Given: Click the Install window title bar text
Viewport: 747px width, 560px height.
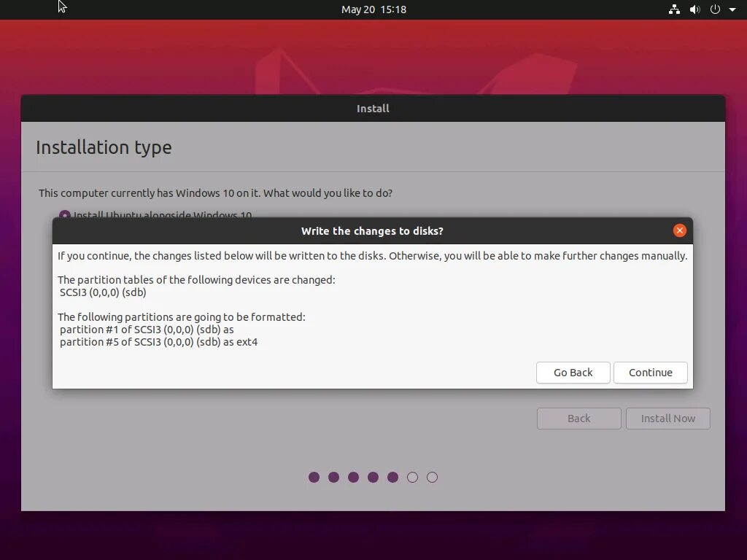Looking at the screenshot, I should [373, 109].
